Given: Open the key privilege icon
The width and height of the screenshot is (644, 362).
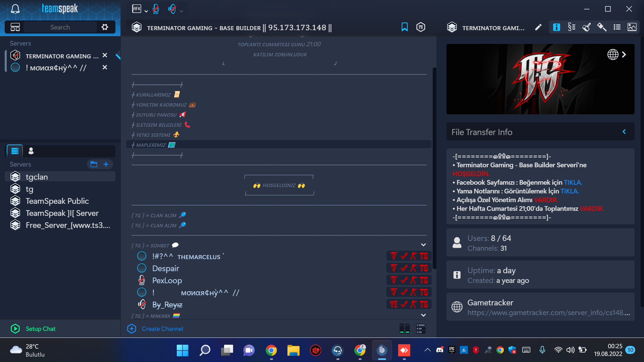Looking at the screenshot, I should pyautogui.click(x=602, y=27).
